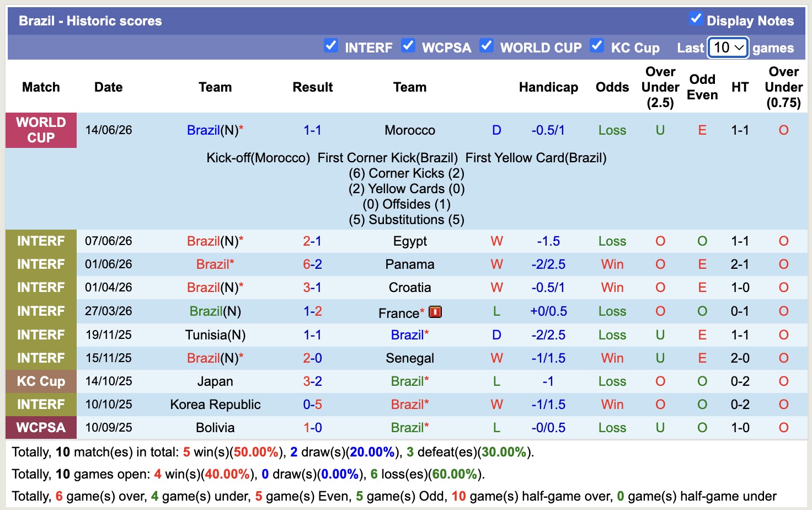Open the Last games count dropdown
812x510 pixels.
point(728,47)
